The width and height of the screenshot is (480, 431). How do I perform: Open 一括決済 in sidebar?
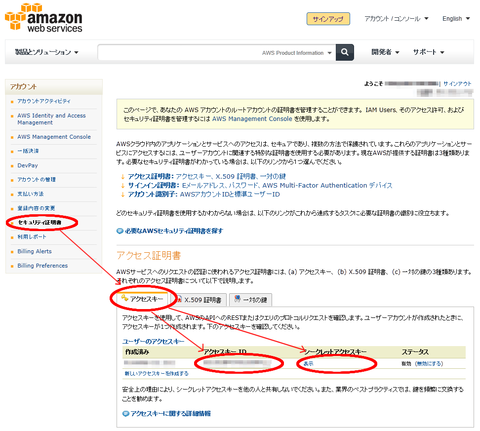click(28, 151)
